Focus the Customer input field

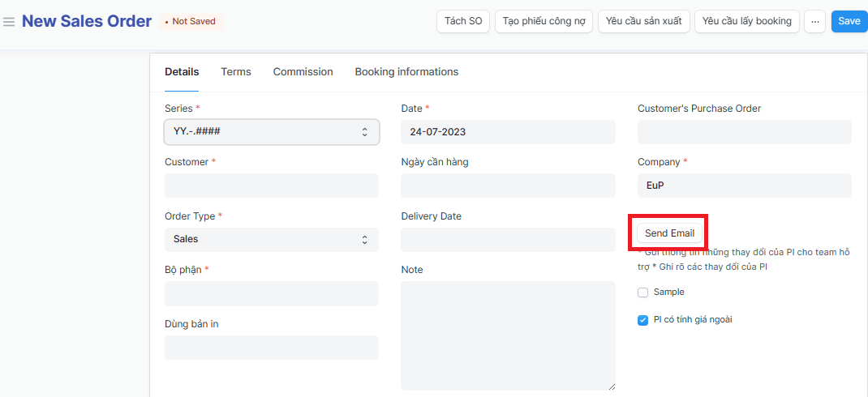click(272, 186)
